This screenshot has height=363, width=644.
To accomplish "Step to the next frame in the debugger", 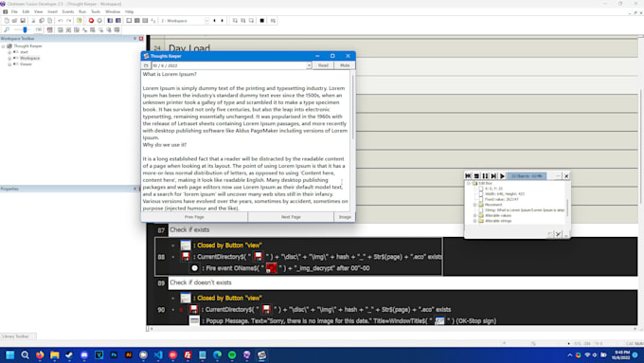I will (x=493, y=176).
